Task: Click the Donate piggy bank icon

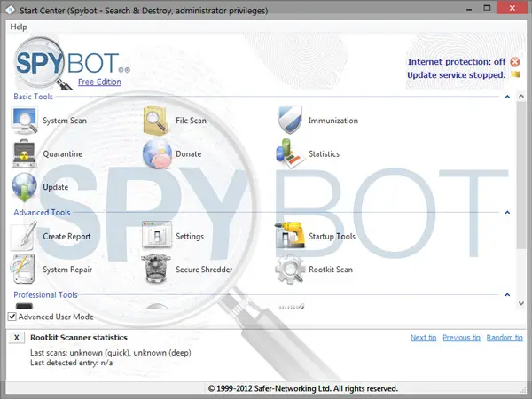Action: click(x=157, y=153)
